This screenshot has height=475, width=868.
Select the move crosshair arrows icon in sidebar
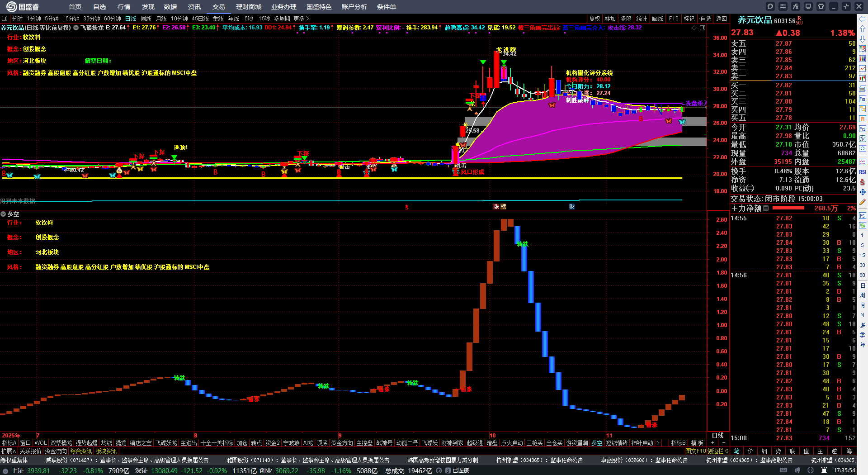(x=863, y=192)
